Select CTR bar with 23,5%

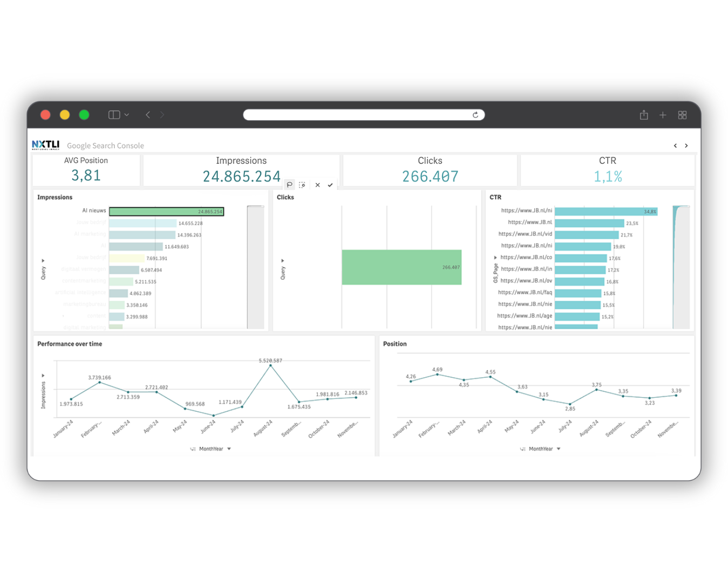(x=589, y=223)
